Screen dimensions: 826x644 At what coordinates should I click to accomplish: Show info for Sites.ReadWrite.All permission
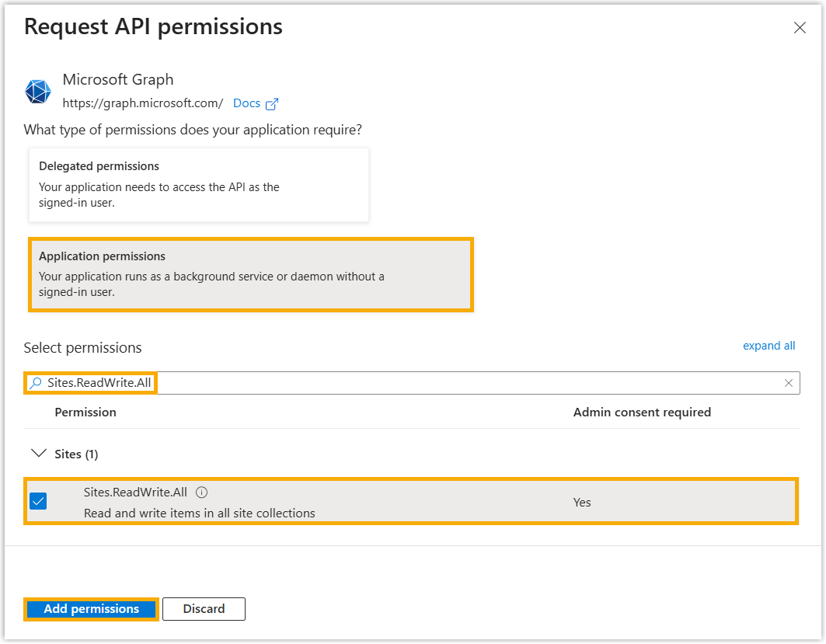coord(202,492)
